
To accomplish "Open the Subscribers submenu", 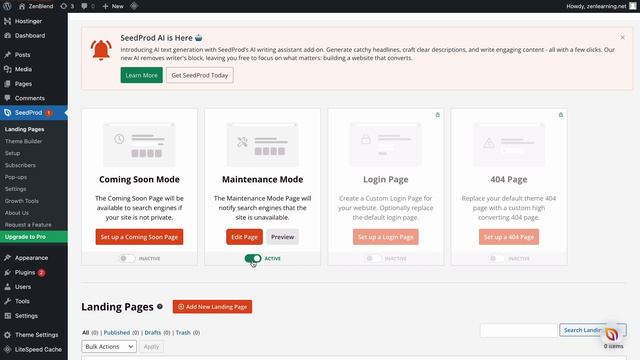I will tap(20, 165).
